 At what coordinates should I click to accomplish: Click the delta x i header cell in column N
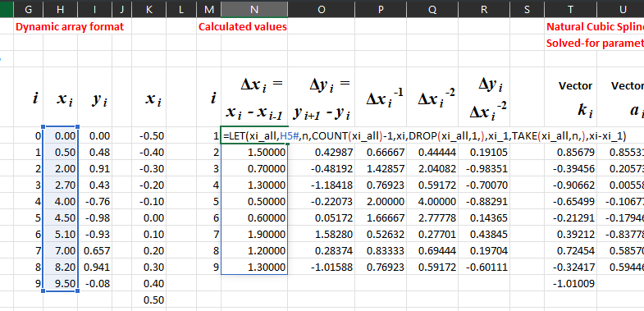[x=254, y=98]
